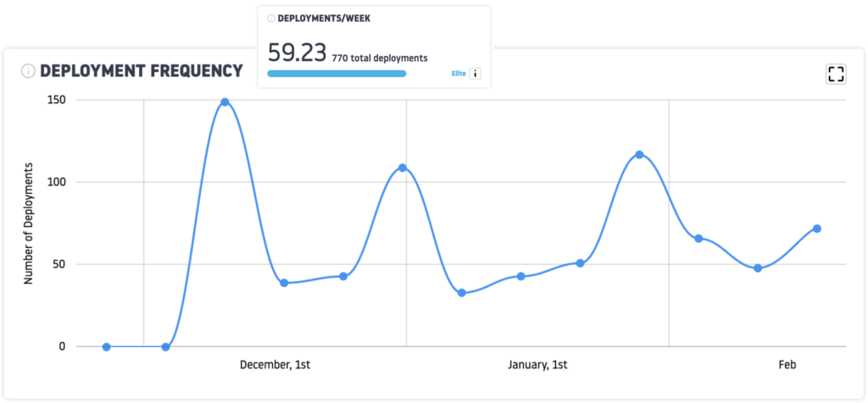868x403 pixels.
Task: Click the last data point on the chart
Action: coord(817,229)
